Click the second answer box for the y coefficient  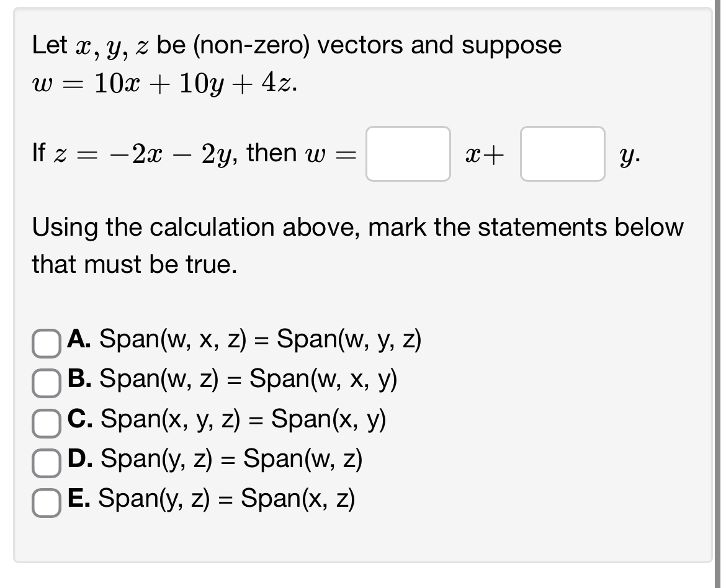(562, 154)
